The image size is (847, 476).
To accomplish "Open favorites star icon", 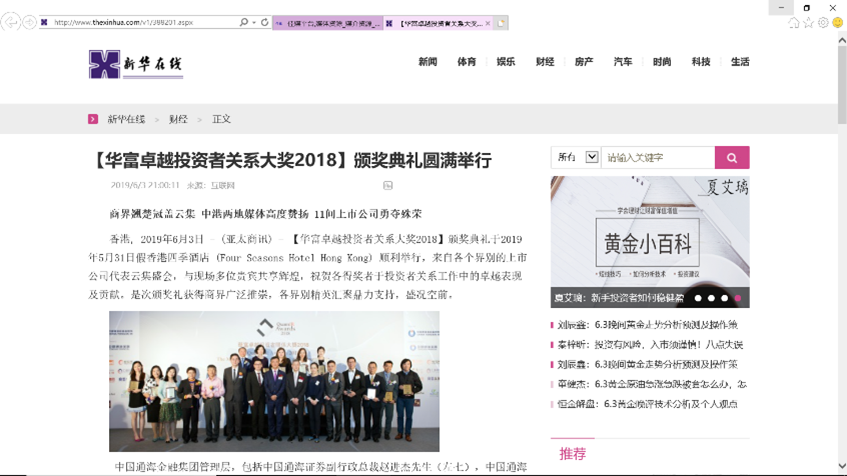I will (x=808, y=23).
